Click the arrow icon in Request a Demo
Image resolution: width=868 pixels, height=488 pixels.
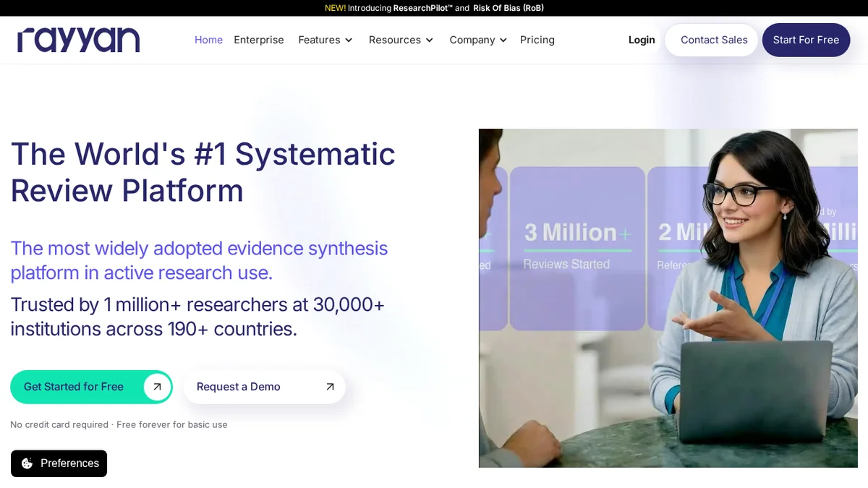330,387
